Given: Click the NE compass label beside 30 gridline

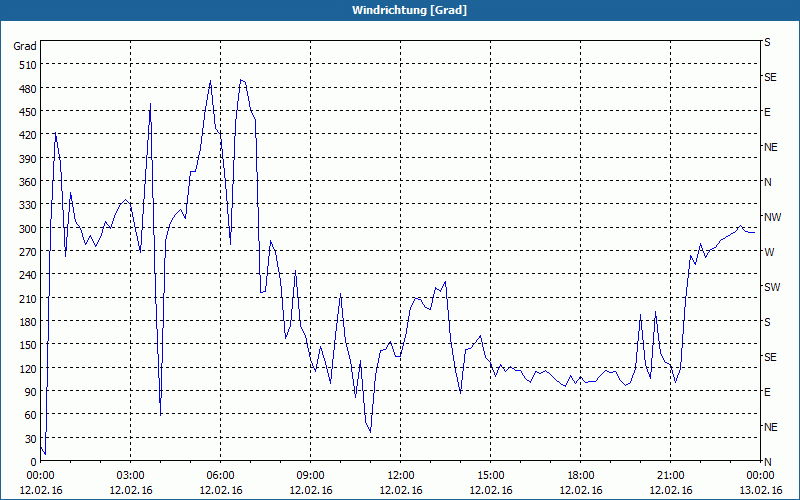Looking at the screenshot, I should (771, 427).
